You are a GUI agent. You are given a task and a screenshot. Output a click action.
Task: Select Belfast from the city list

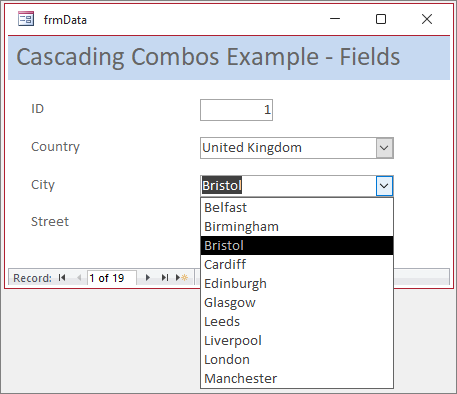pyautogui.click(x=297, y=207)
